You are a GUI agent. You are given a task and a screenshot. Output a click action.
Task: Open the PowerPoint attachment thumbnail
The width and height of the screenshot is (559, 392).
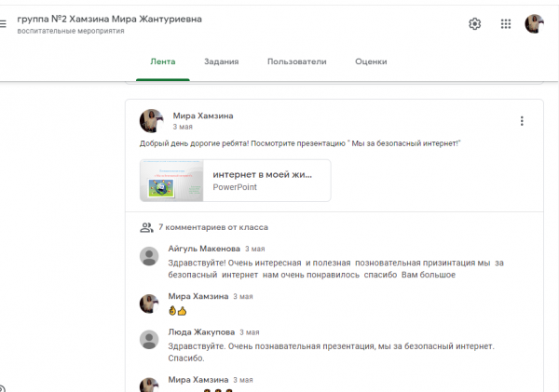(x=172, y=181)
